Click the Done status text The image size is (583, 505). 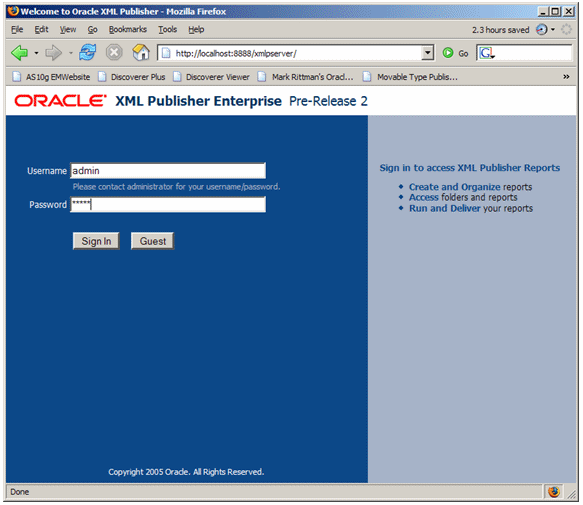tap(20, 492)
